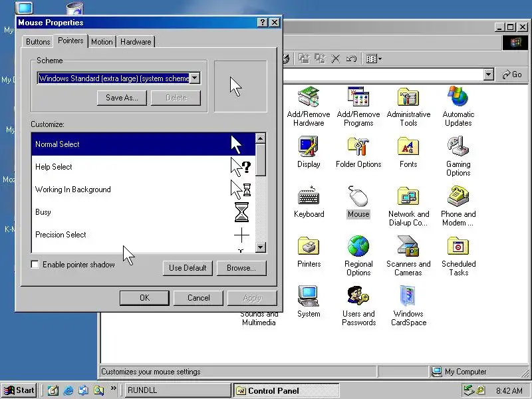Switch to the Buttons tab
Viewport: 532px width, 399px height.
pos(38,42)
